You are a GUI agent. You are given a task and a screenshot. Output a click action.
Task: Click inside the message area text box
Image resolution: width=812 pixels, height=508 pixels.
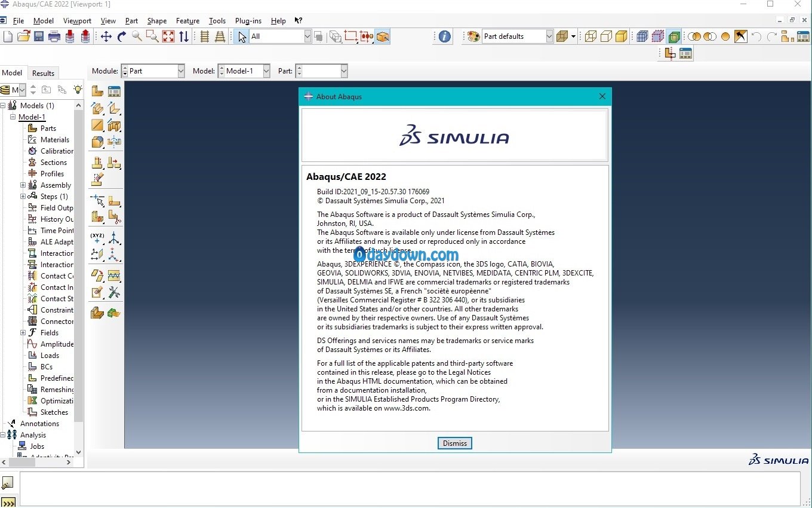tap(410, 488)
